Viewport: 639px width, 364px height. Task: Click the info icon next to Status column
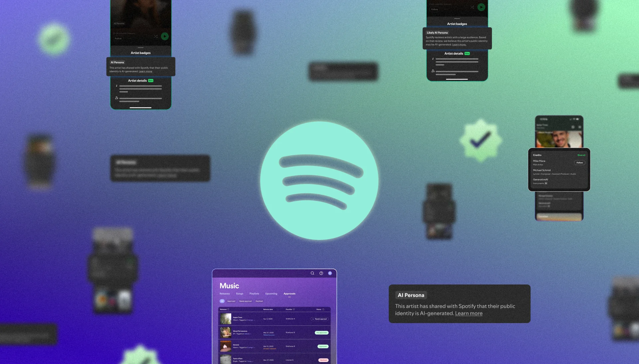323,309
